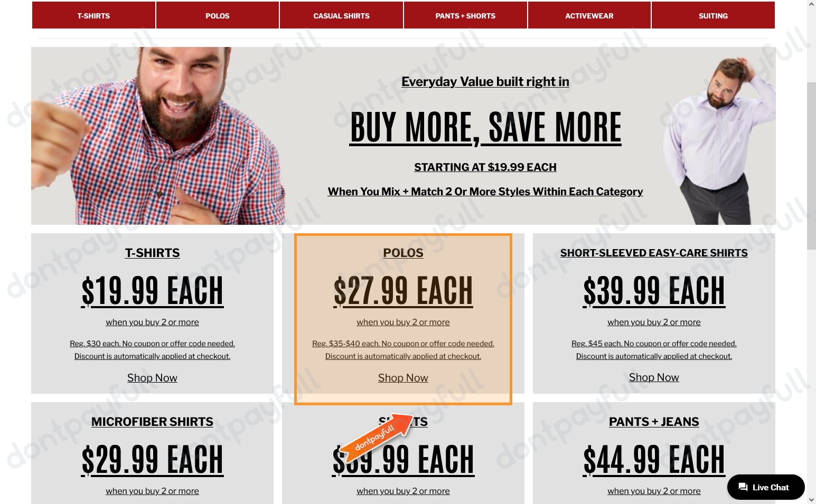Open the T-SHIRTS category tab
The image size is (816, 504).
[x=93, y=15]
